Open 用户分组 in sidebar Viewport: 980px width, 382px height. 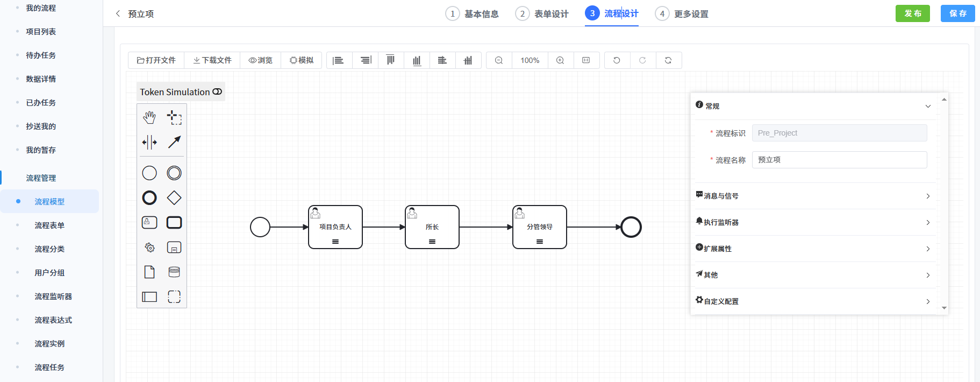49,273
